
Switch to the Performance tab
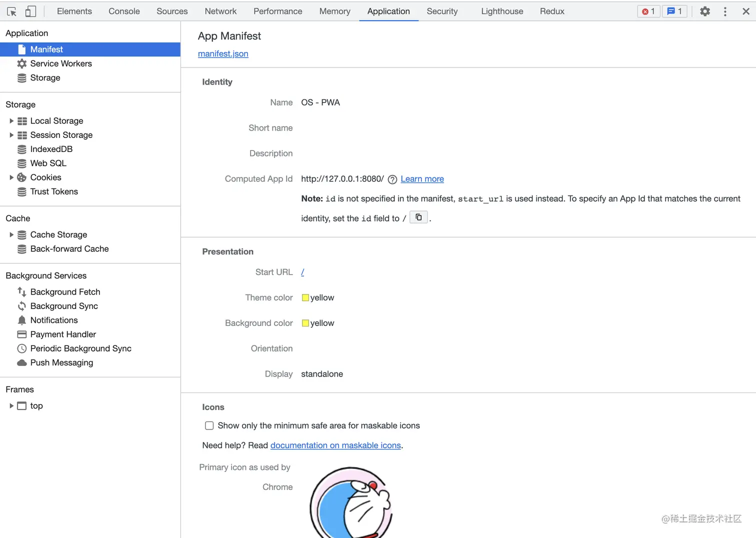[278, 11]
